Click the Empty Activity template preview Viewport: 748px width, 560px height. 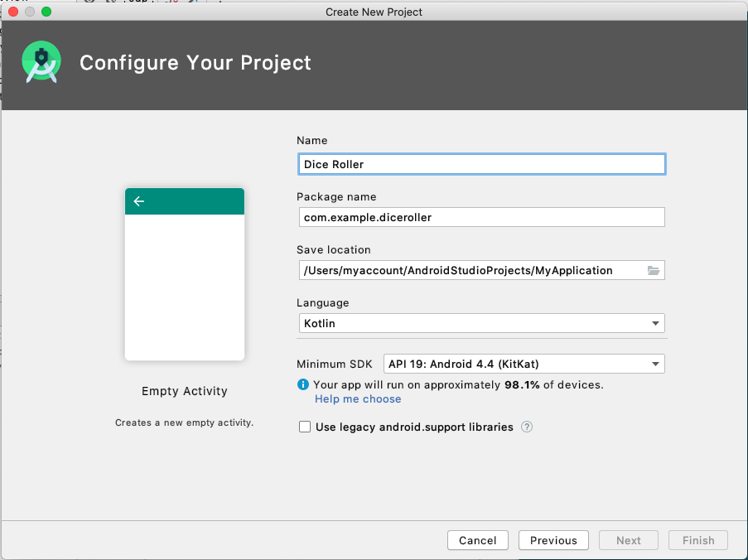point(185,274)
